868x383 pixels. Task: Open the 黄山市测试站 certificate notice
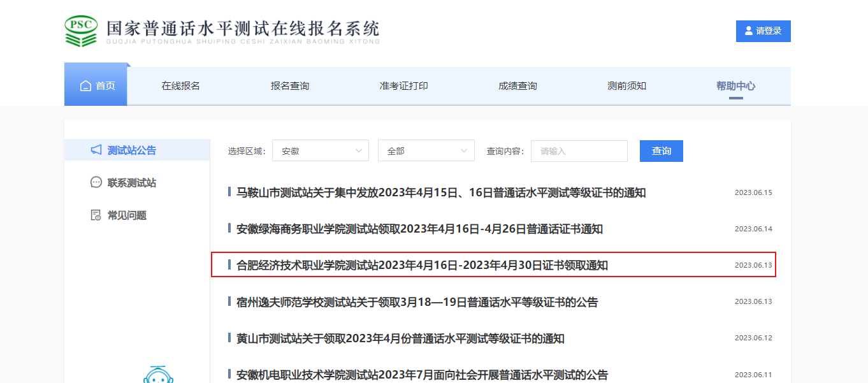(x=400, y=338)
